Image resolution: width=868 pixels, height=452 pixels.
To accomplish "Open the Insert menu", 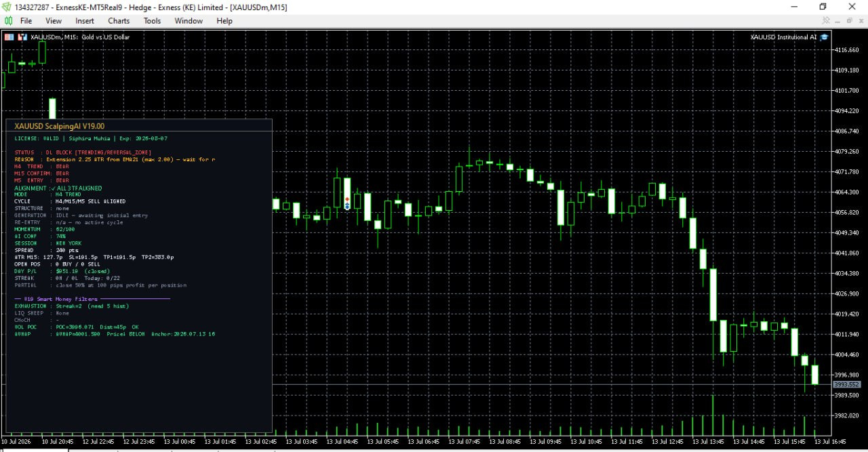I will [85, 21].
